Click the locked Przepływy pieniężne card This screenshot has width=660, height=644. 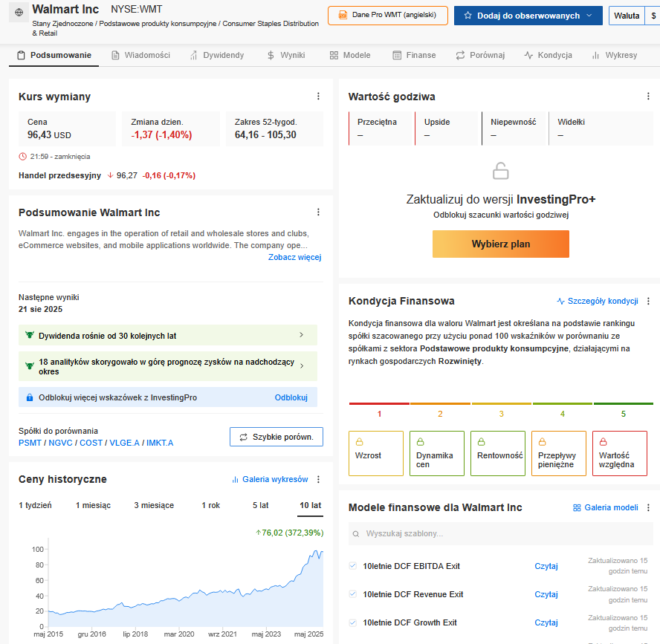[559, 453]
